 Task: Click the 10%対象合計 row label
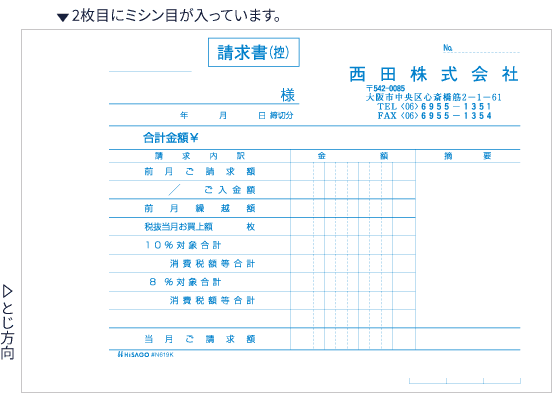click(183, 245)
